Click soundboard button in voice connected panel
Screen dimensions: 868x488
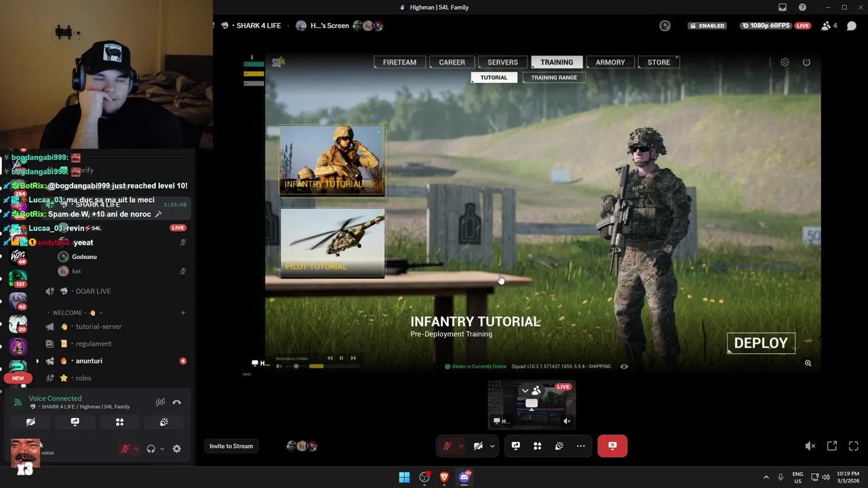coord(164,422)
